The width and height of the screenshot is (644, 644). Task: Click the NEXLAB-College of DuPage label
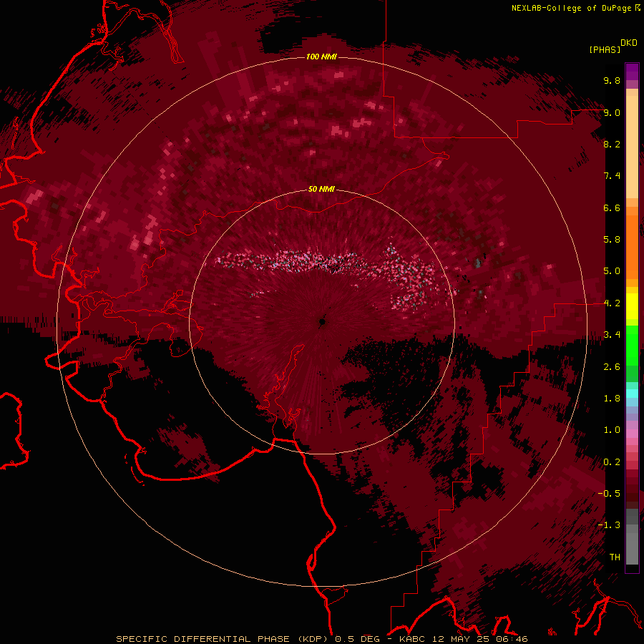pos(571,8)
